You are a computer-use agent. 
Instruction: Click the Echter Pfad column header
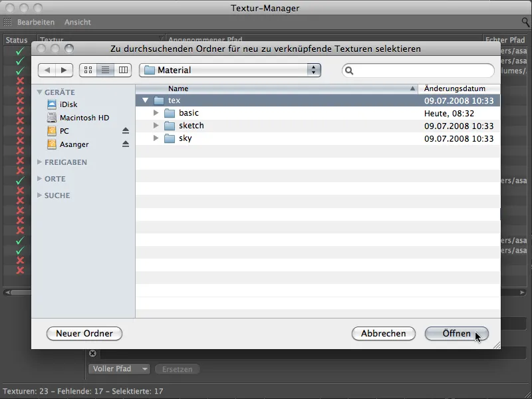505,40
